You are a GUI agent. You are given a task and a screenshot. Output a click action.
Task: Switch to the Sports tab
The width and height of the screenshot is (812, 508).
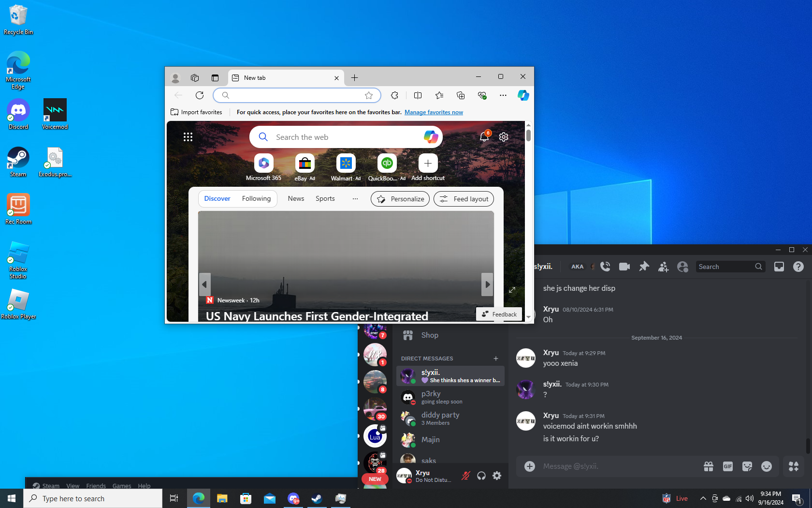coord(325,199)
